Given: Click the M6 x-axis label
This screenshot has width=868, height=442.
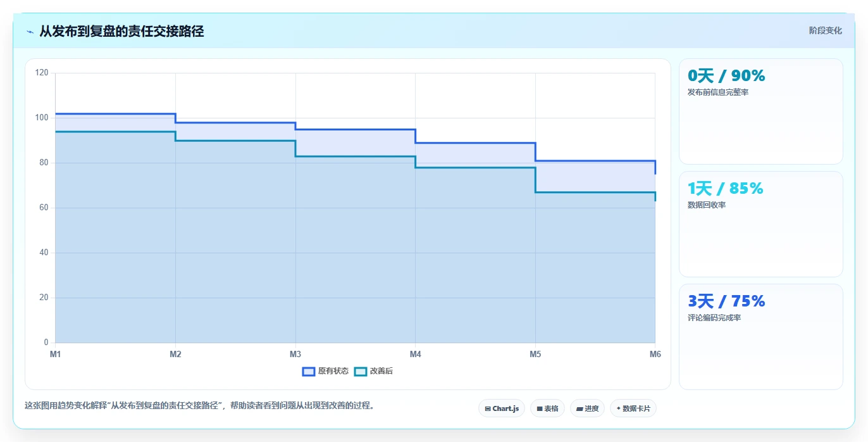Looking at the screenshot, I should pos(655,354).
